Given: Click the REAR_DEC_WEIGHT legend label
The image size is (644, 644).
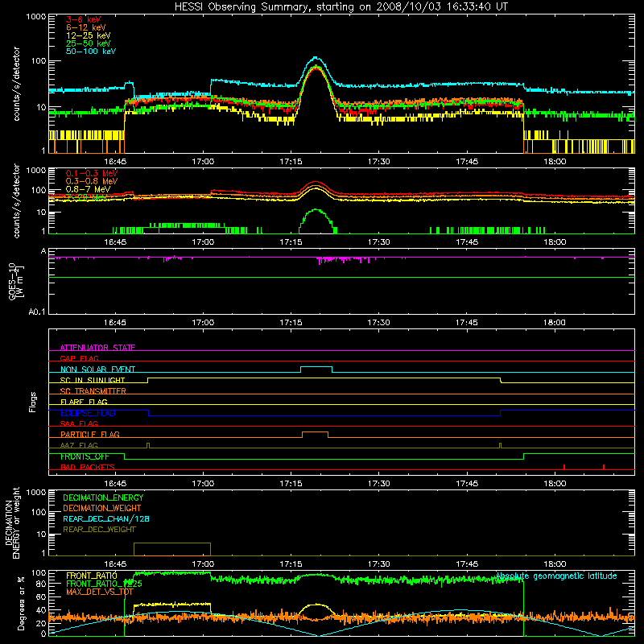Looking at the screenshot, I should pyautogui.click(x=99, y=530).
